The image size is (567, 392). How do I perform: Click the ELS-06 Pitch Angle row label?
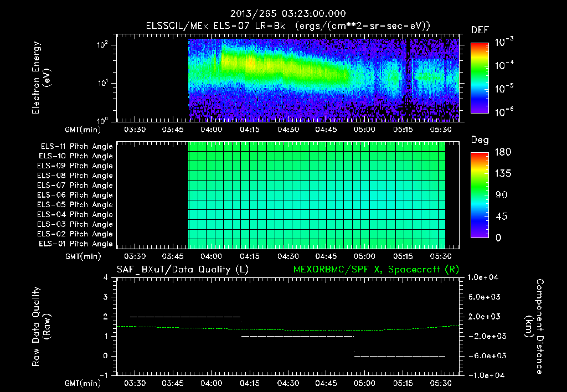click(x=75, y=195)
